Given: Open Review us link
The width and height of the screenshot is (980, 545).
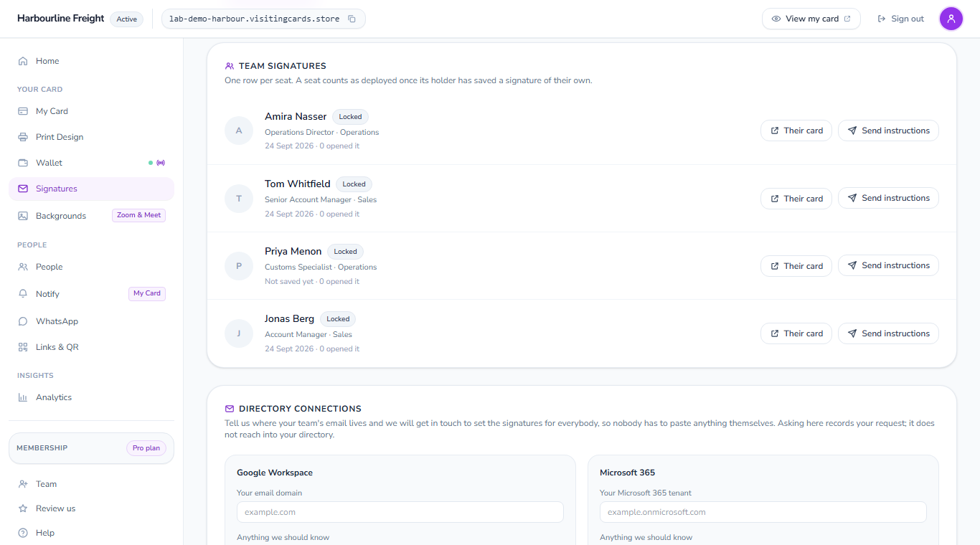Looking at the screenshot, I should click(x=91, y=508).
